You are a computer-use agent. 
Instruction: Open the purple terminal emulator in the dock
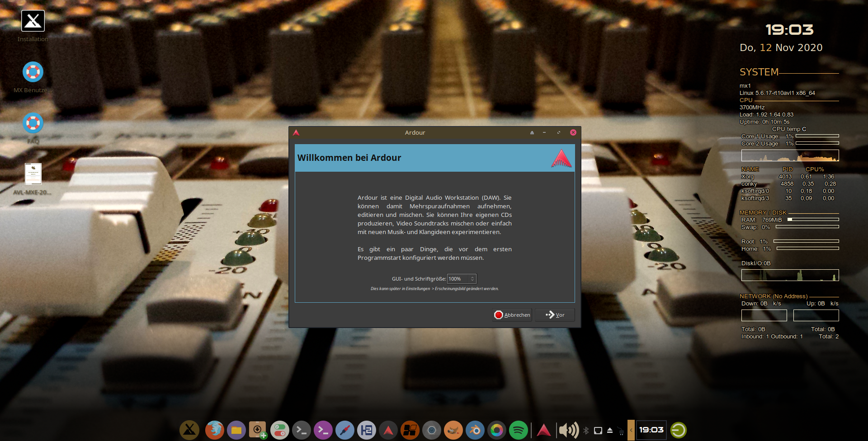[323, 430]
